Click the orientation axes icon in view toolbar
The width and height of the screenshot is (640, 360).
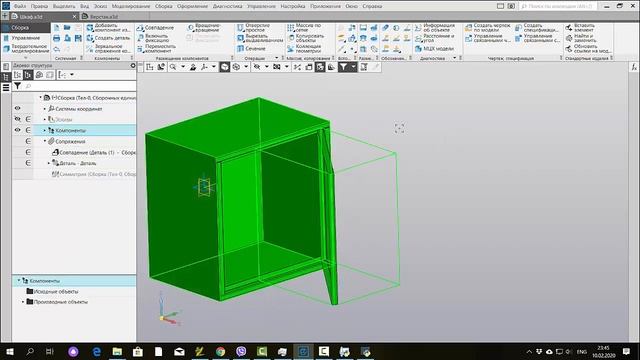(204, 67)
